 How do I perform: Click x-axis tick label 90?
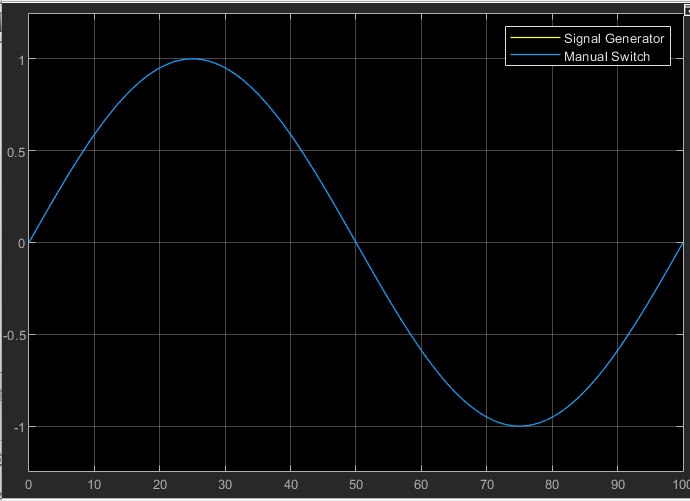(x=618, y=485)
